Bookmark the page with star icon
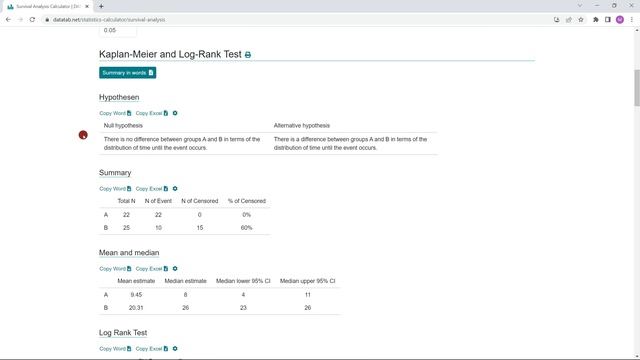Viewport: 640px width, 360px height. [581, 20]
